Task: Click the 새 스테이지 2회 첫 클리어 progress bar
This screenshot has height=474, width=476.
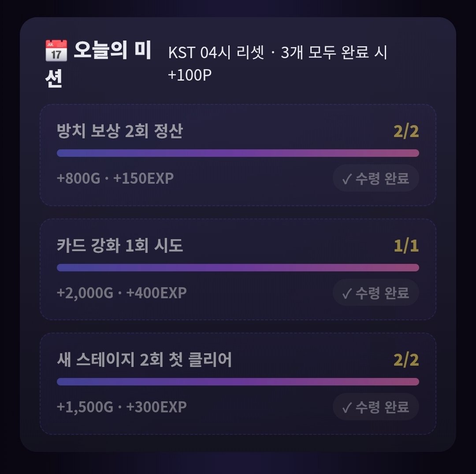Action: pyautogui.click(x=238, y=381)
